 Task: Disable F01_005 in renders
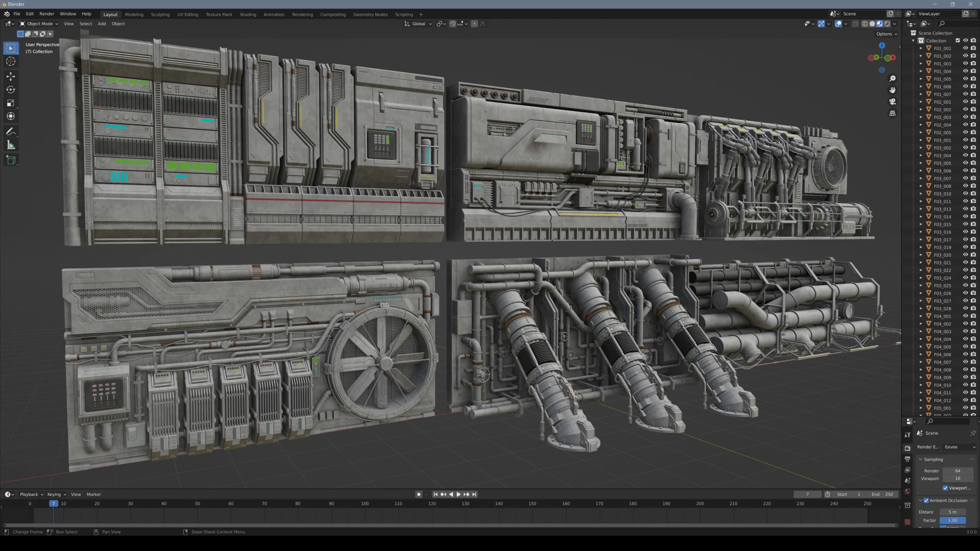click(973, 79)
